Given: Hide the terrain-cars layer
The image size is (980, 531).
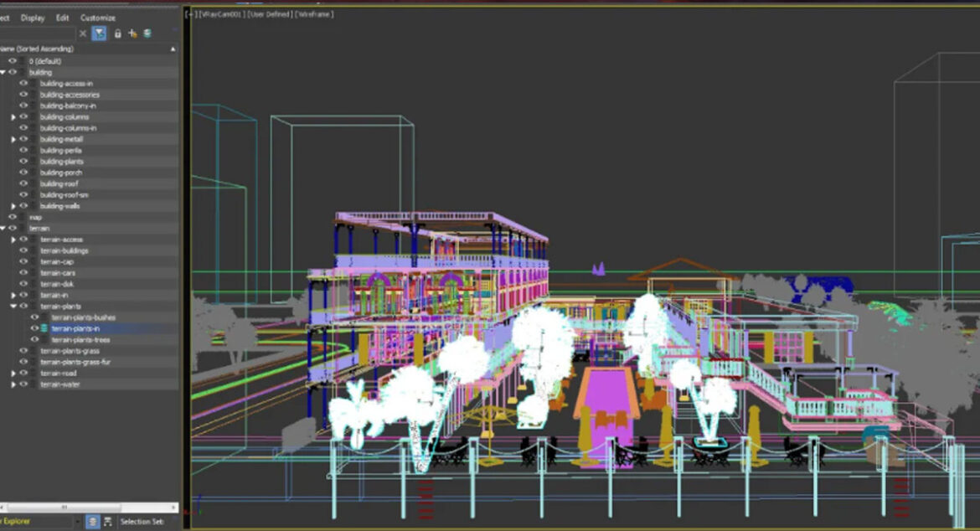Looking at the screenshot, I should (x=24, y=272).
